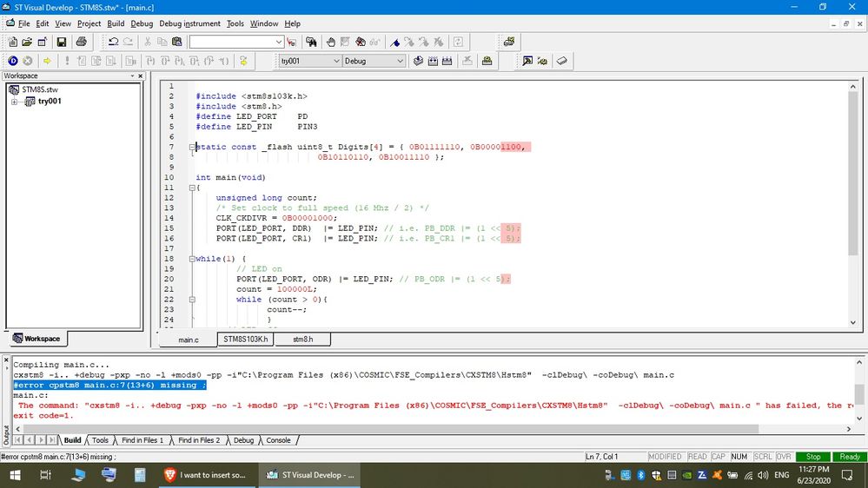Select the main.c editor tab
This screenshot has width=868, height=488.
point(189,340)
